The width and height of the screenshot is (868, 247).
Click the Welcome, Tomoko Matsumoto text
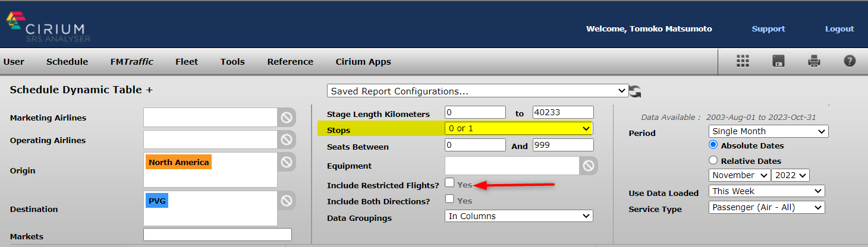649,28
